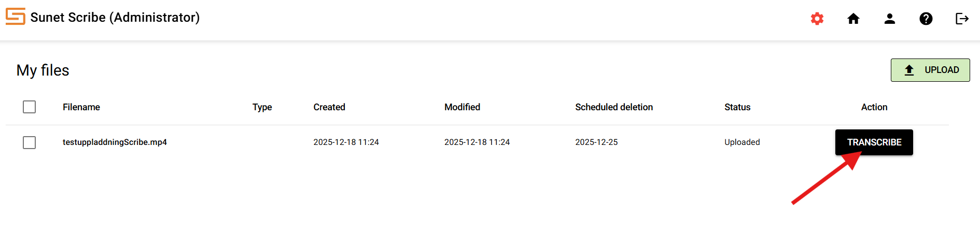Start transcription with the Transcribe button
The image size is (980, 250).
pos(874,142)
